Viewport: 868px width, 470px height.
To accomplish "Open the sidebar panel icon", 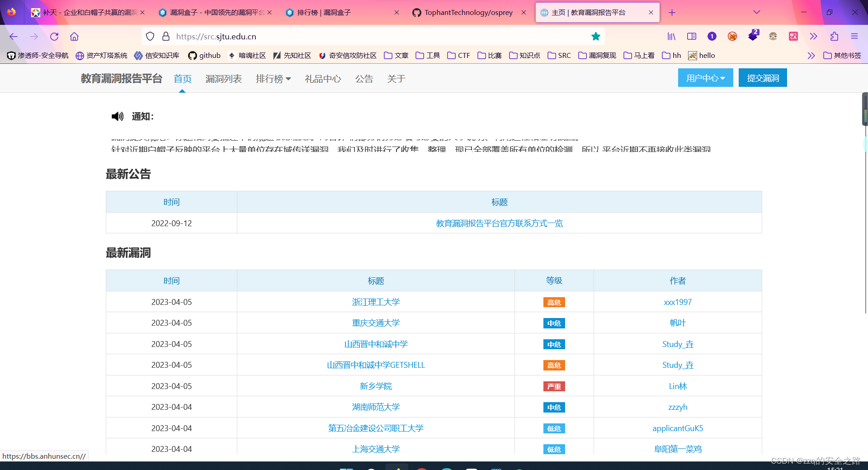I will coord(692,36).
